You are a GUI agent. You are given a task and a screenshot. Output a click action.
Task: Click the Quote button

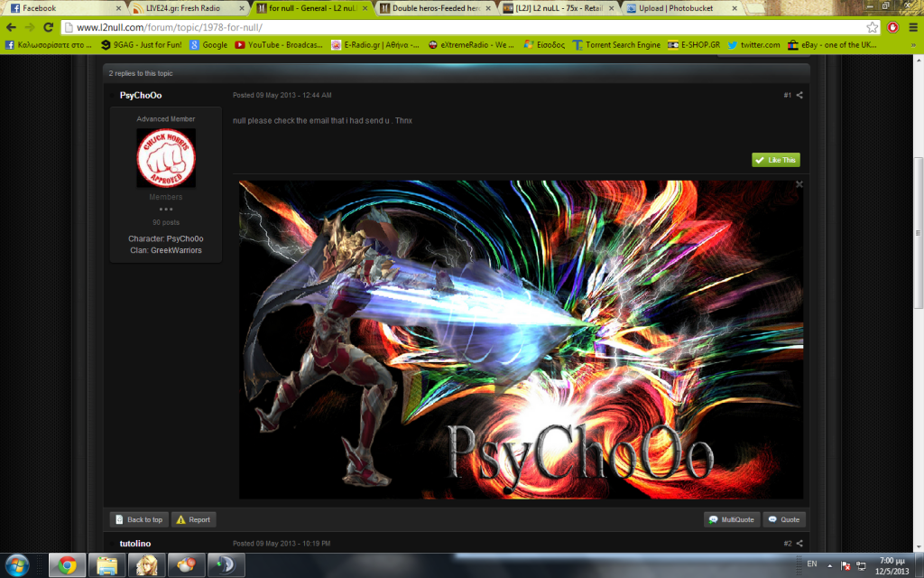pyautogui.click(x=783, y=519)
